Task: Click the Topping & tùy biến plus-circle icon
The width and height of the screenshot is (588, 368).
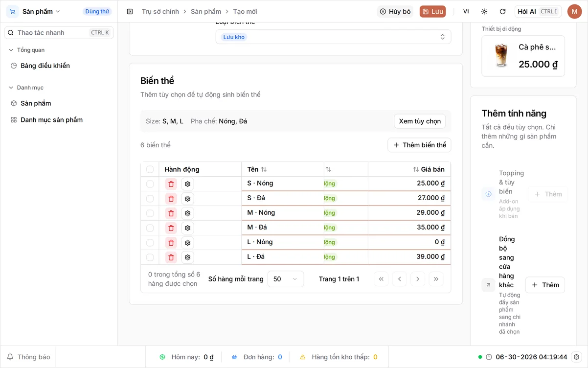Action: [x=488, y=194]
